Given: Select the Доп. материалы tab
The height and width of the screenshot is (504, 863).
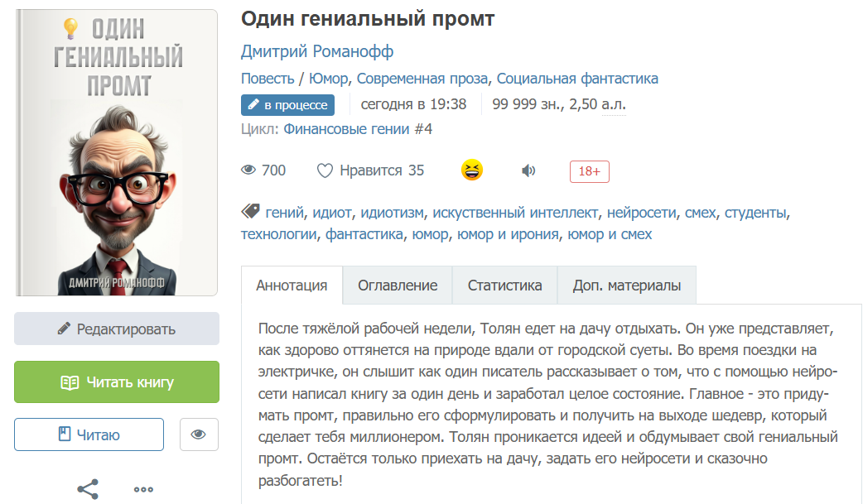Looking at the screenshot, I should [626, 286].
